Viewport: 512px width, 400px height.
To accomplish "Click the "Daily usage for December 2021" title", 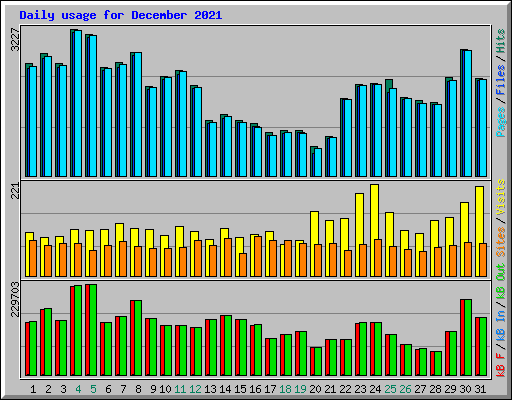I will click(121, 15).
